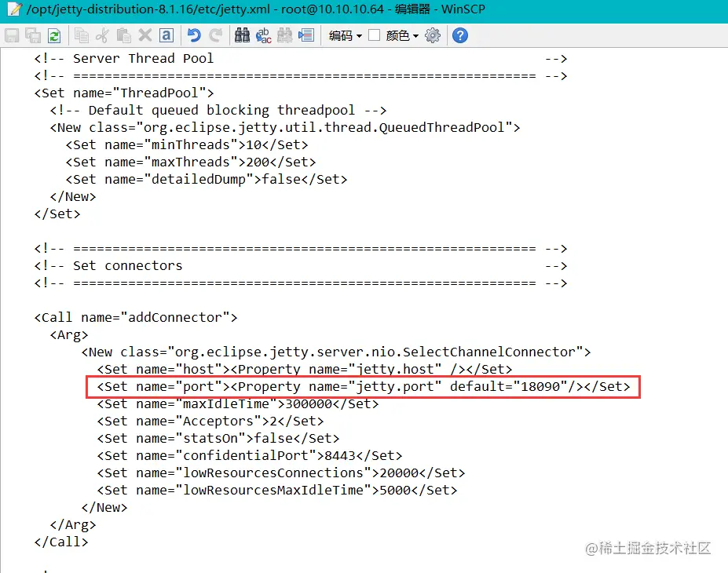Screen dimensions: 728x573
Task: Click the Save file icon
Action: click(12, 36)
